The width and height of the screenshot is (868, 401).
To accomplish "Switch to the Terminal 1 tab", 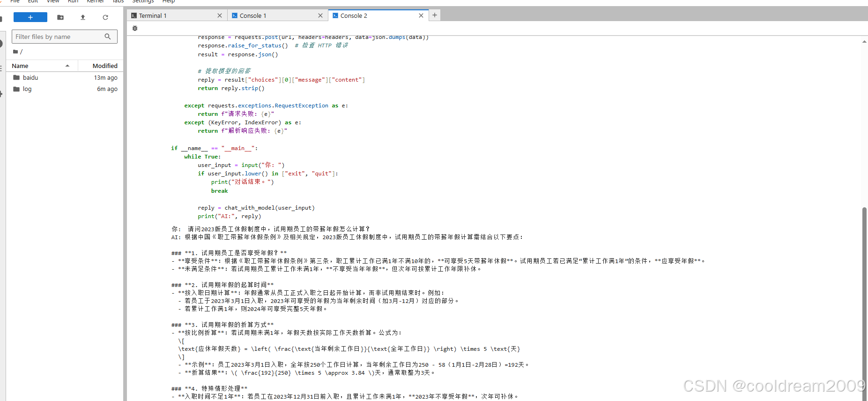I will point(177,15).
